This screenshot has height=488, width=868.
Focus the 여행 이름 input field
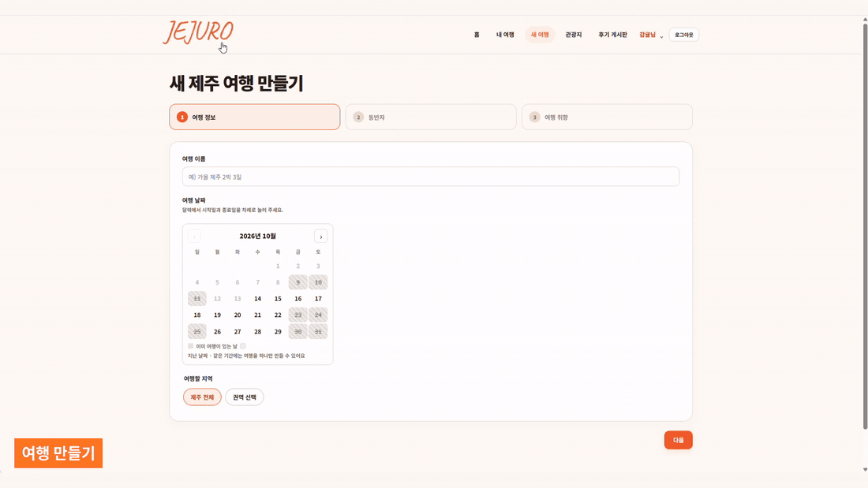click(x=431, y=177)
